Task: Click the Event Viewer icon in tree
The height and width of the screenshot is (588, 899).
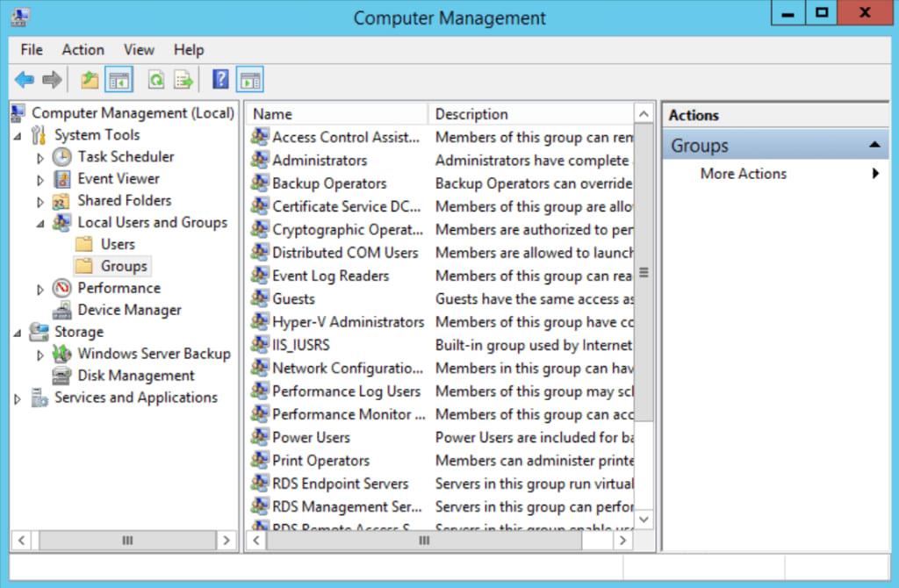Action: pyautogui.click(x=62, y=179)
